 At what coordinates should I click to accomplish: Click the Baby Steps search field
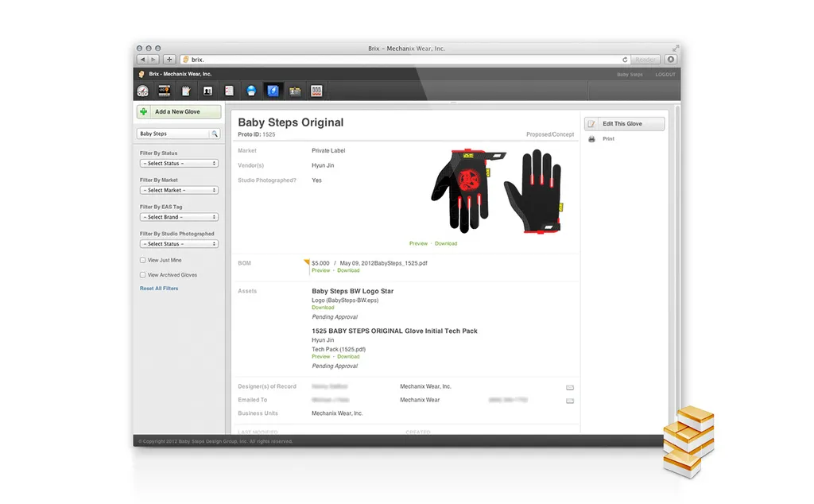tap(174, 134)
